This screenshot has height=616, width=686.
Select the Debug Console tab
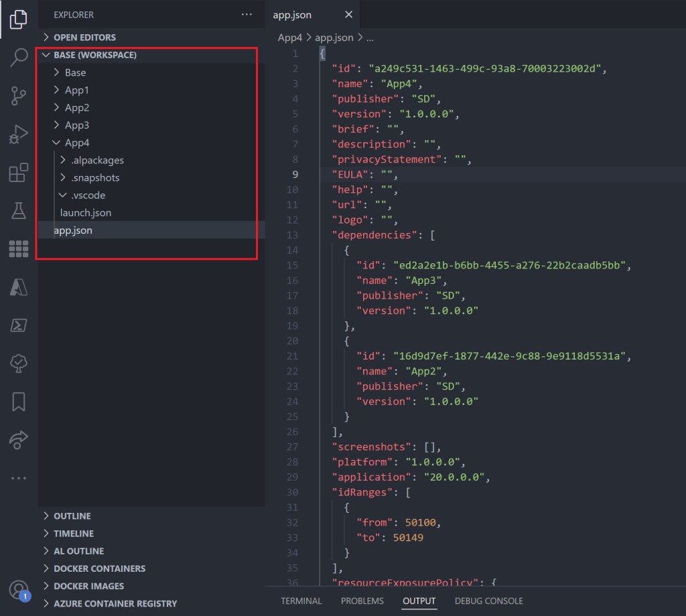point(488,601)
